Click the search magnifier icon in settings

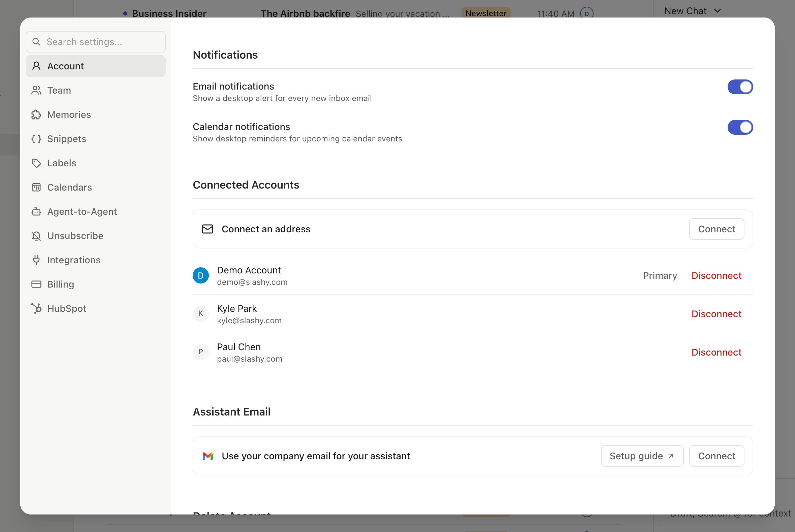coord(36,42)
